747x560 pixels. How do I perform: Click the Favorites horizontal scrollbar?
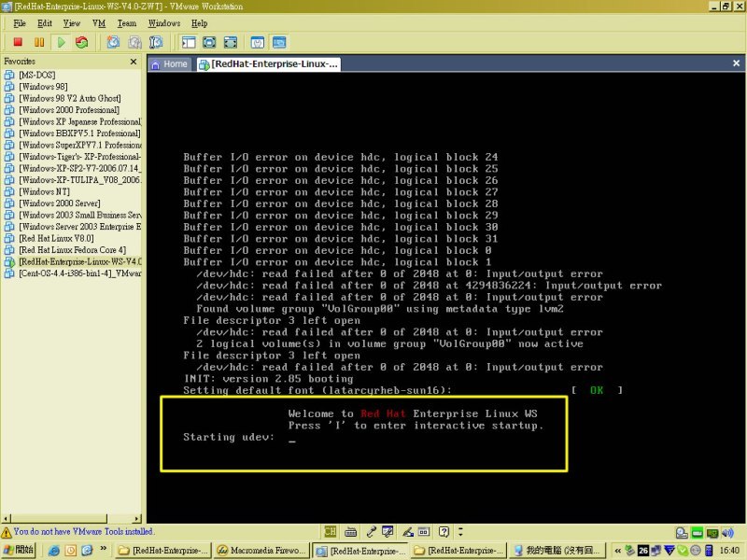[x=72, y=518]
